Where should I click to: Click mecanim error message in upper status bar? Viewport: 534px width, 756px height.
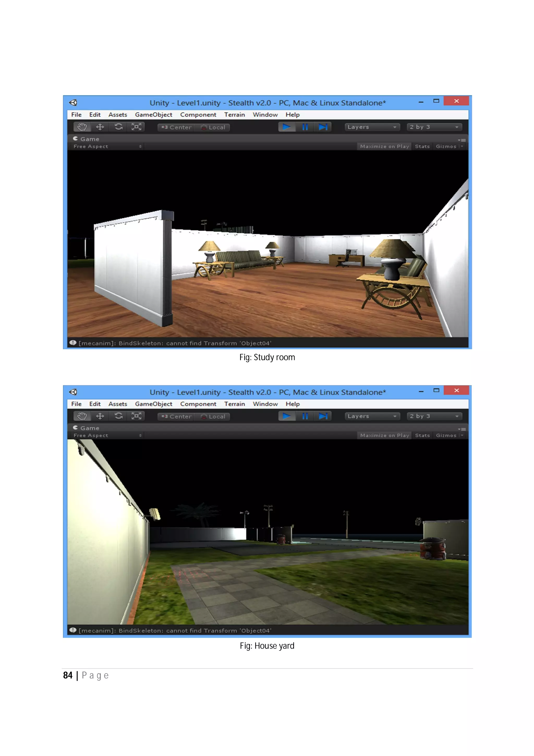pyautogui.click(x=175, y=343)
